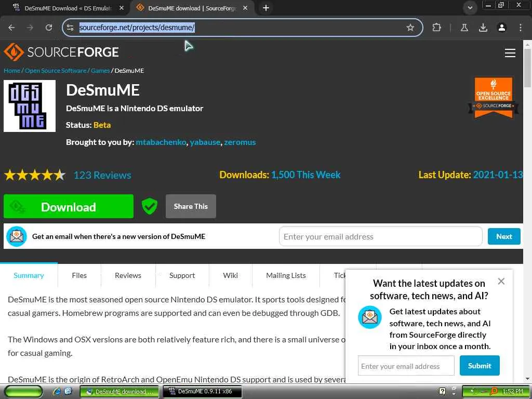Image resolution: width=532 pixels, height=399 pixels.
Task: Select the Summary tab
Action: 29,275
